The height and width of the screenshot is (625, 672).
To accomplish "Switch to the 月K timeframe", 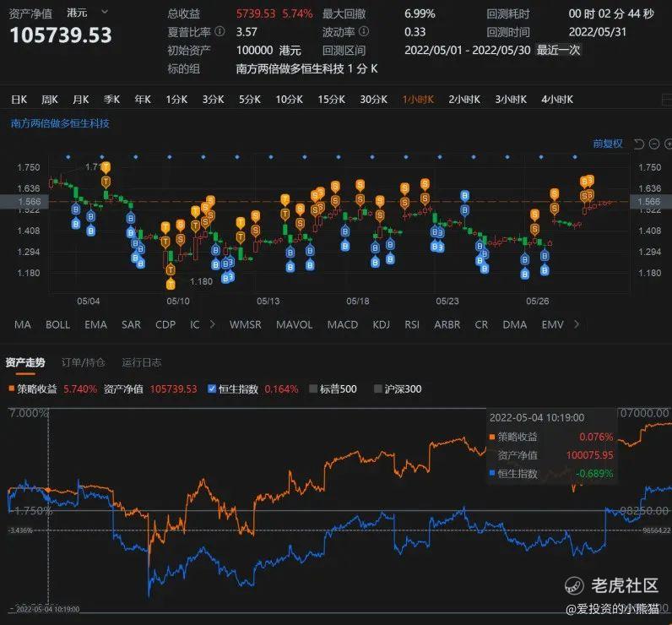I will tap(80, 100).
